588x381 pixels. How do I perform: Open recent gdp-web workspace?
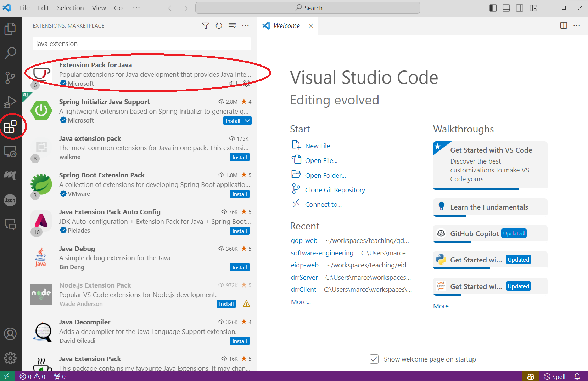tap(304, 240)
